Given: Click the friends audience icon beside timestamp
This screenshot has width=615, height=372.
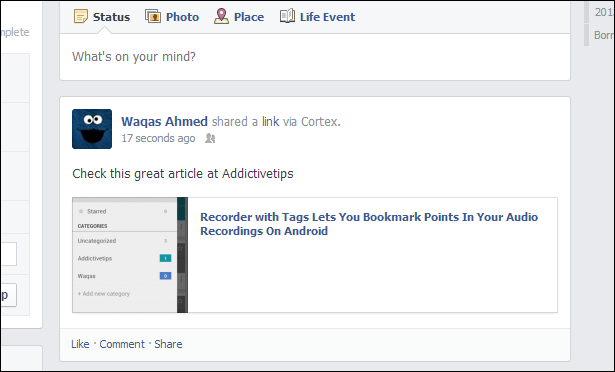Looking at the screenshot, I should (210, 138).
